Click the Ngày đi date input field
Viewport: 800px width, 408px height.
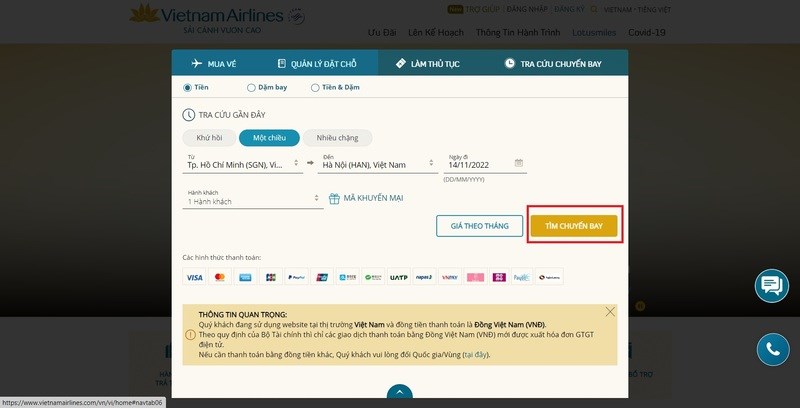pos(486,163)
